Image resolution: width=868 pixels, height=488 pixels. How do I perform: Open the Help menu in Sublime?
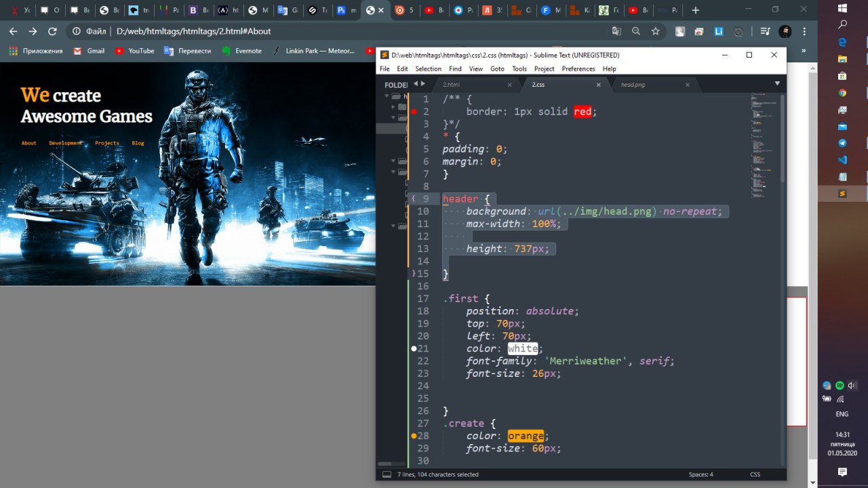(610, 68)
